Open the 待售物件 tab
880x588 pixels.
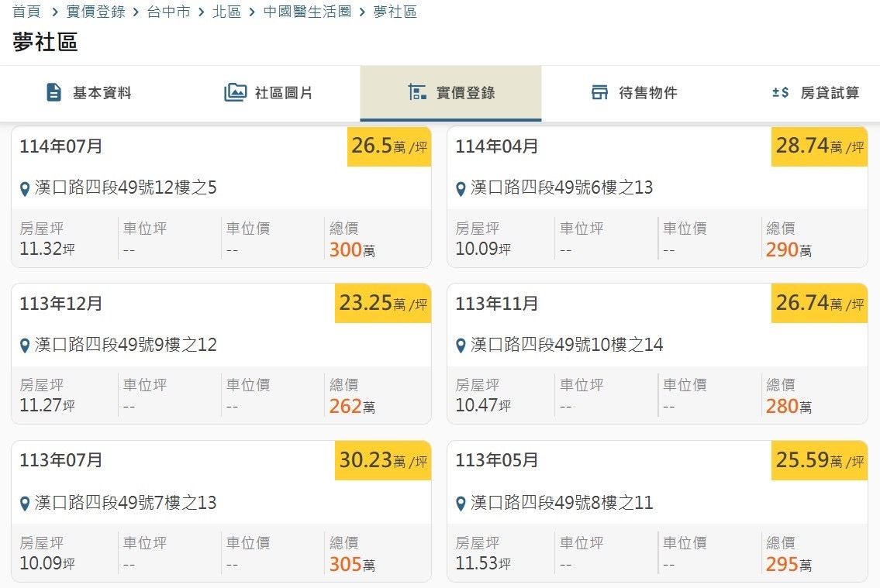tap(634, 93)
